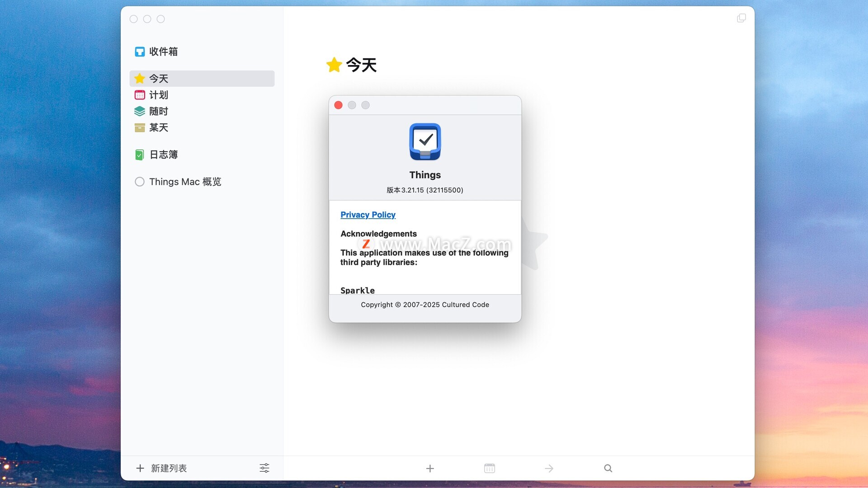868x488 pixels.
Task: Open the 某天 someday list
Action: tap(202, 127)
